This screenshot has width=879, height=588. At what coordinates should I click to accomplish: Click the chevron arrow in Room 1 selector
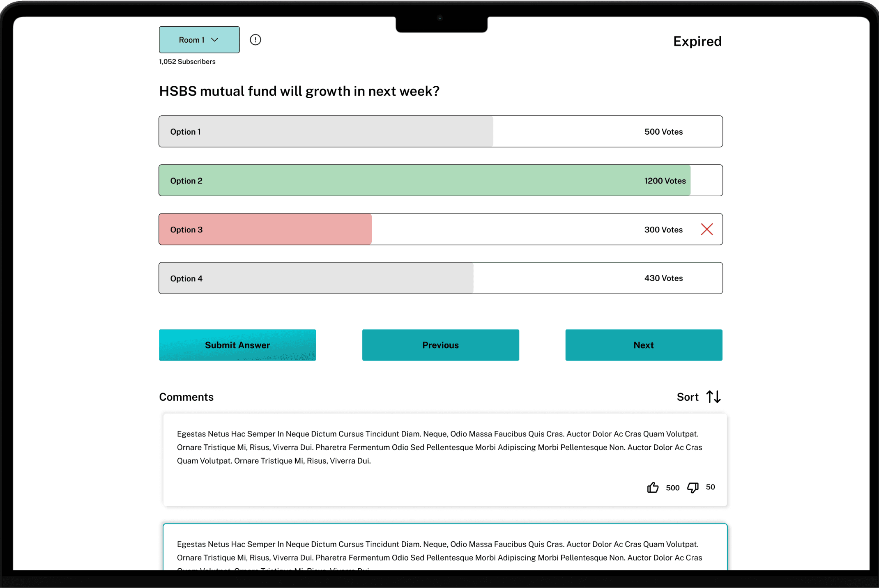[214, 40]
